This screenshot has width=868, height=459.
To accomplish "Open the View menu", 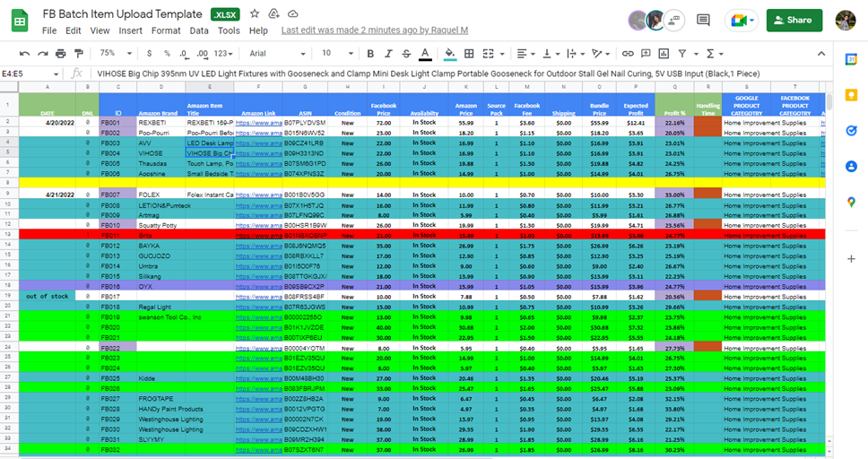I will tap(100, 30).
